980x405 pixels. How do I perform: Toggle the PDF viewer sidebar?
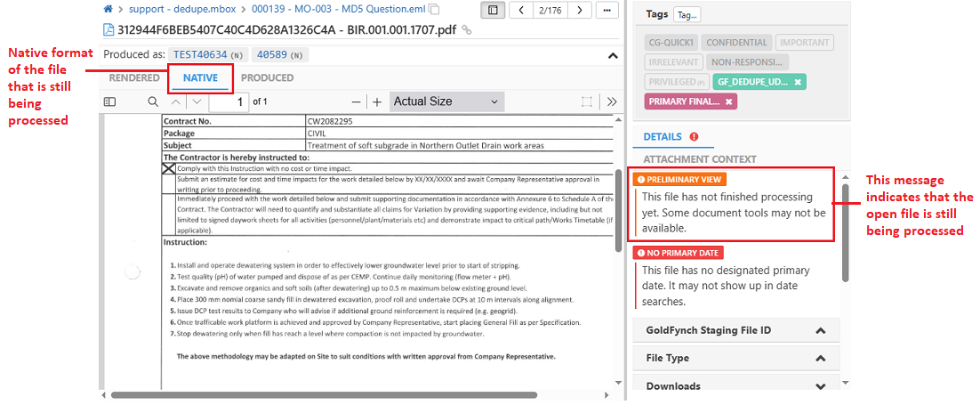[110, 101]
